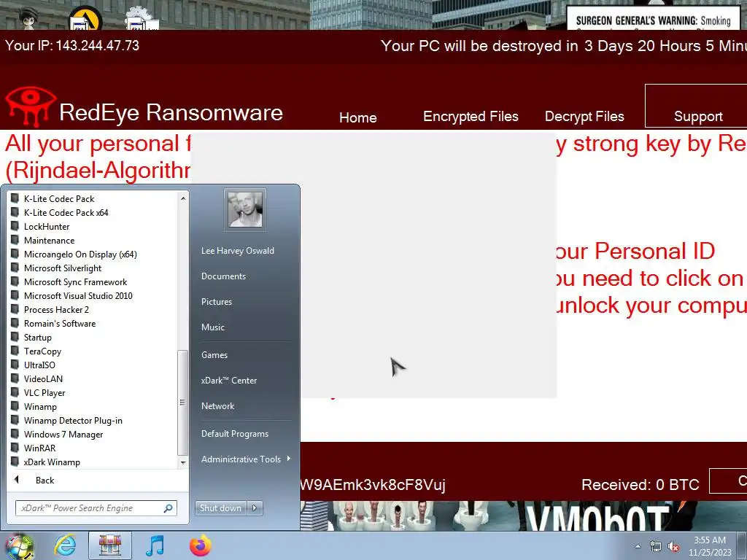The width and height of the screenshot is (747, 560).
Task: Click the Windows 7 Manager folder icon
Action: [15, 434]
